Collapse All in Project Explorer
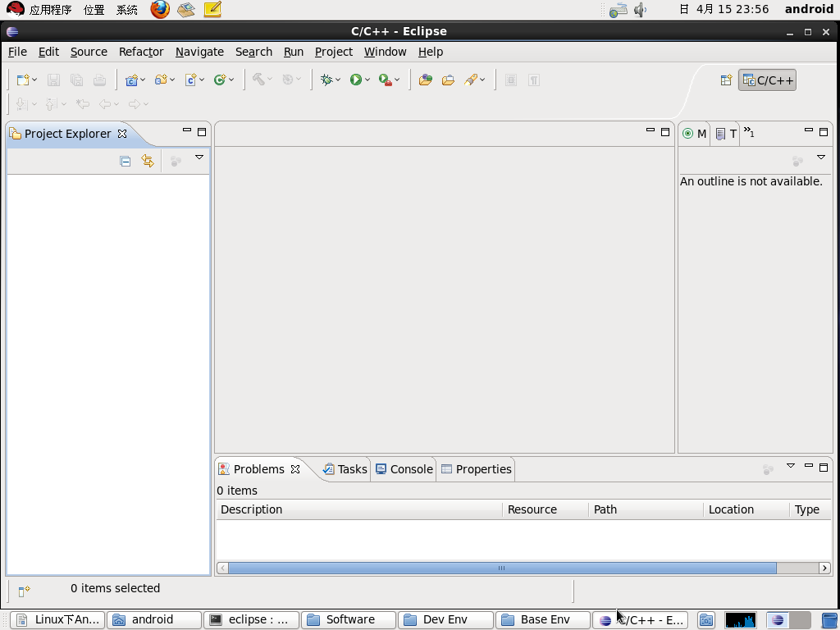The height and width of the screenshot is (630, 840). pos(125,161)
